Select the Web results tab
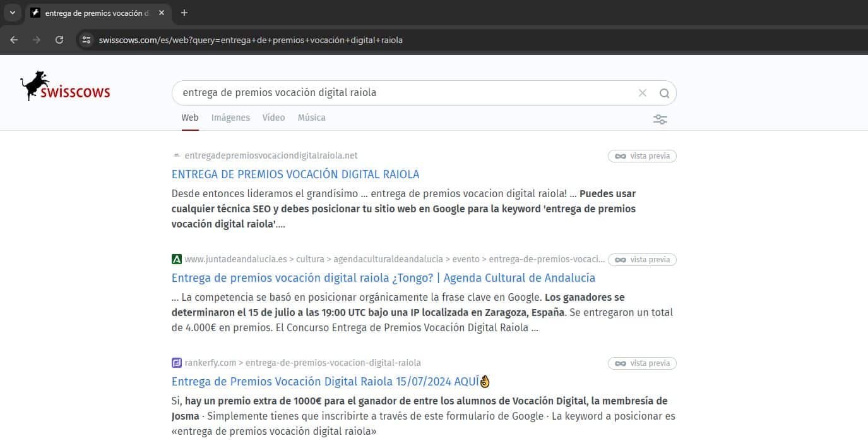The height and width of the screenshot is (443, 868). 190,118
